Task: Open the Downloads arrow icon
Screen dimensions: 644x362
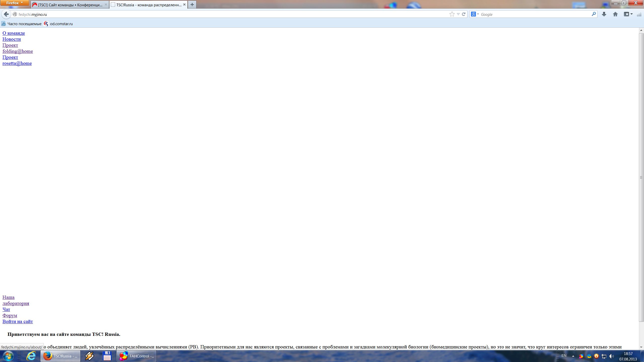Action: 604,14
